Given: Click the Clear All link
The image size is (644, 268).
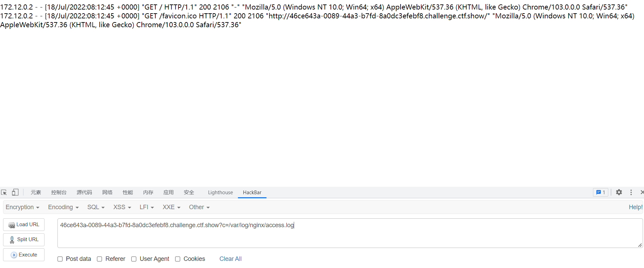Looking at the screenshot, I should [231, 259].
